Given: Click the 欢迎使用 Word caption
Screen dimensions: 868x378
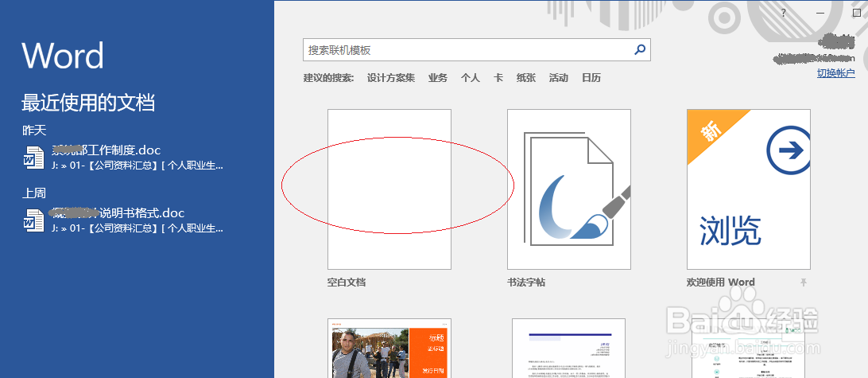Looking at the screenshot, I should [x=720, y=283].
